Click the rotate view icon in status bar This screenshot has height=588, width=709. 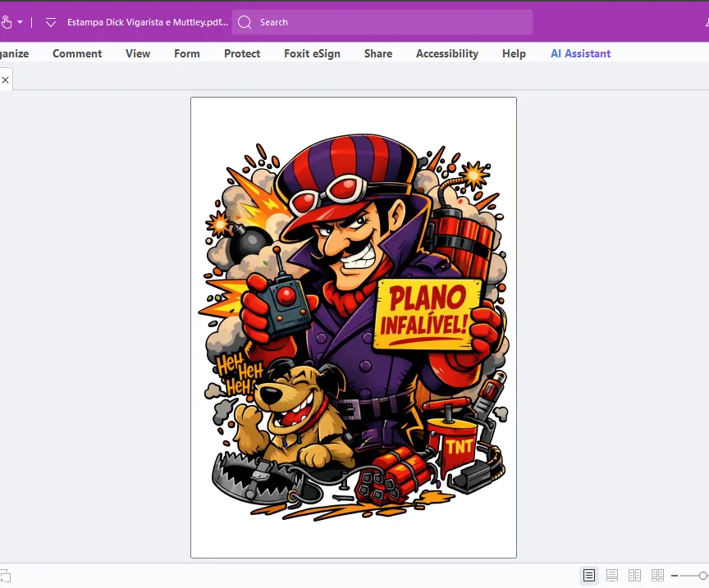coord(5,576)
